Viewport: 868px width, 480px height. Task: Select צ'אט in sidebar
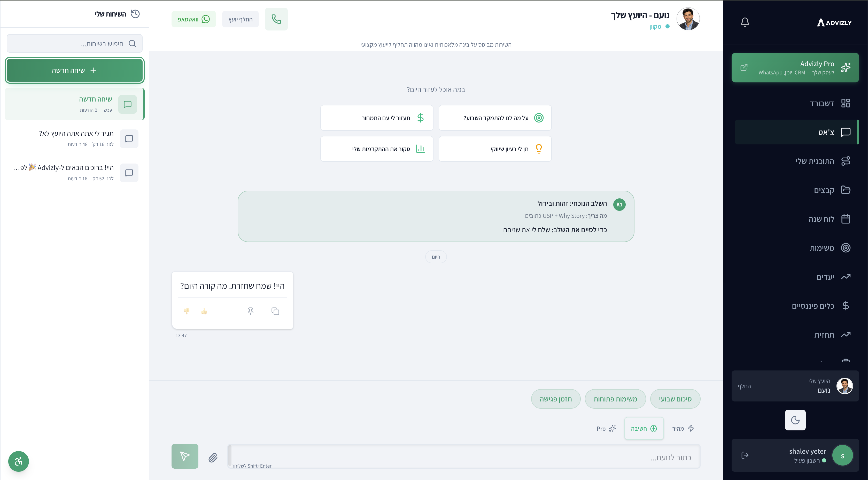coord(796,132)
